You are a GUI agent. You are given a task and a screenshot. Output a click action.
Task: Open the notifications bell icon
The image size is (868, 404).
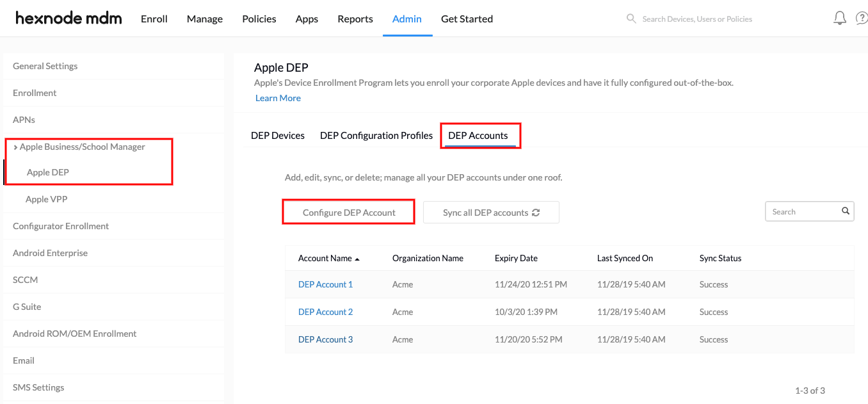click(840, 19)
